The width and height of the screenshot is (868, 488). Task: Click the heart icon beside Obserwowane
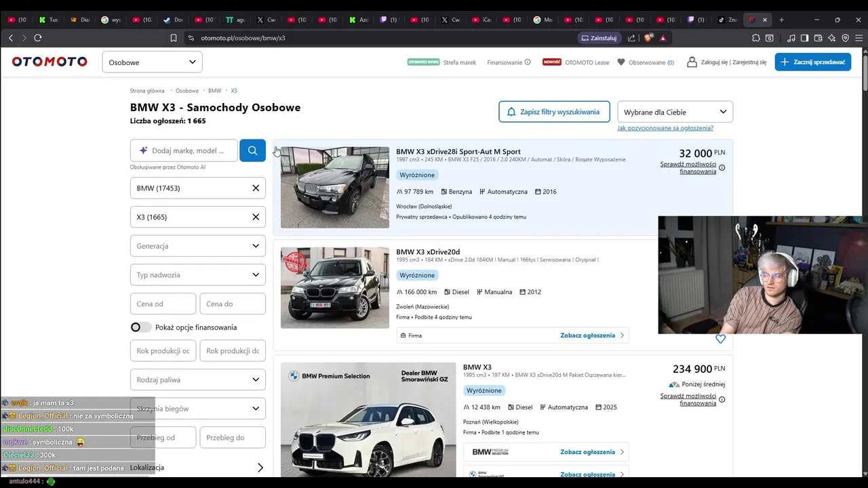point(620,62)
